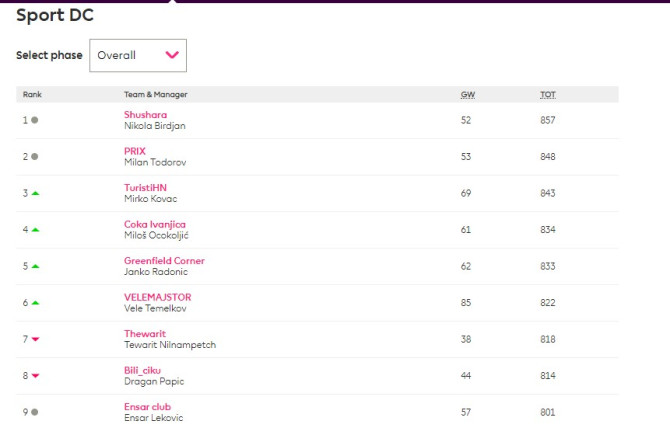Viewport: 670px width, 428px height.
Task: Open the Shushara team link
Action: coord(144,114)
